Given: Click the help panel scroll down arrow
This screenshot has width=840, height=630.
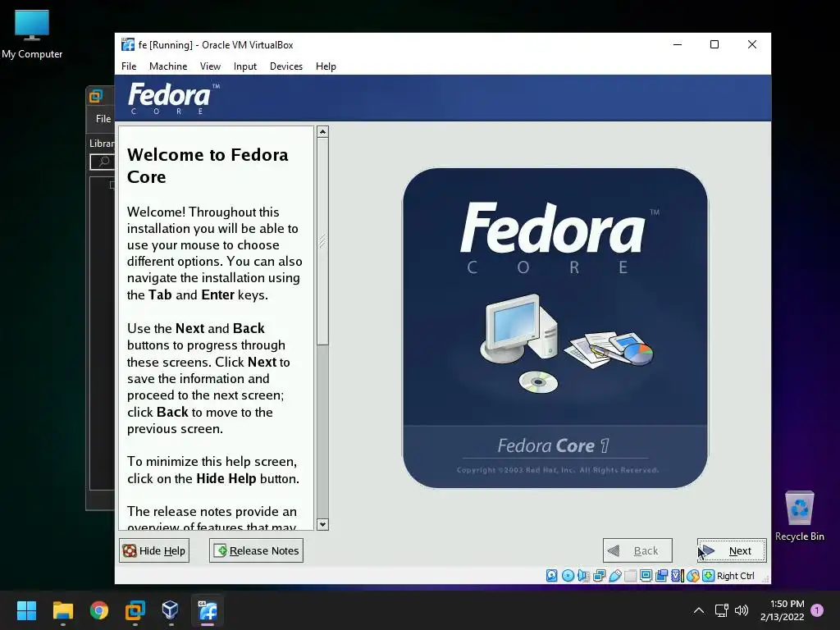Looking at the screenshot, I should [x=322, y=524].
